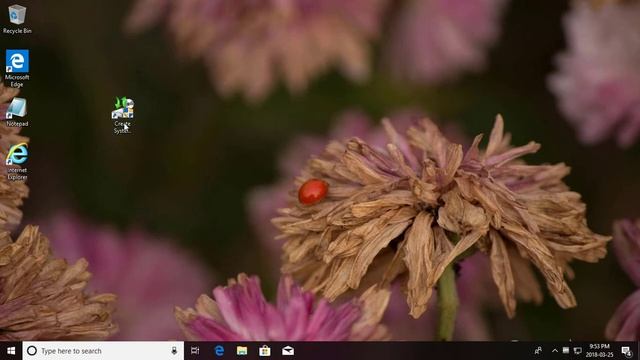Open the clock showing 9:53 PM
This screenshot has width=640, height=360.
click(600, 351)
